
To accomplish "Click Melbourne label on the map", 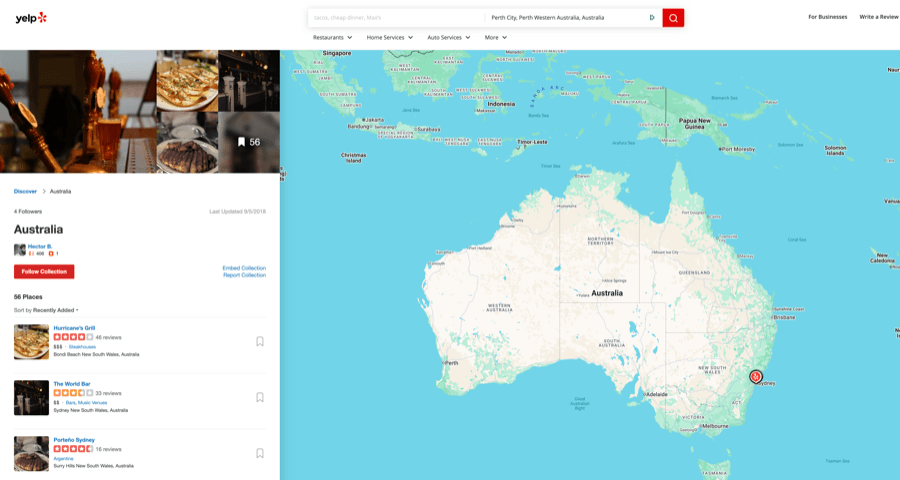I will [715, 426].
